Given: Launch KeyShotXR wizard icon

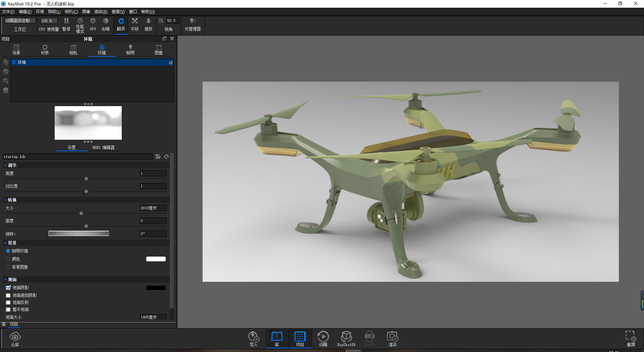Looking at the screenshot, I should [x=346, y=338].
